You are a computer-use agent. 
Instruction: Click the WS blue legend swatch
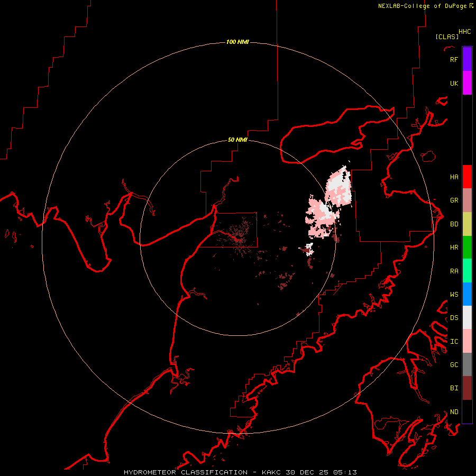pos(467,294)
